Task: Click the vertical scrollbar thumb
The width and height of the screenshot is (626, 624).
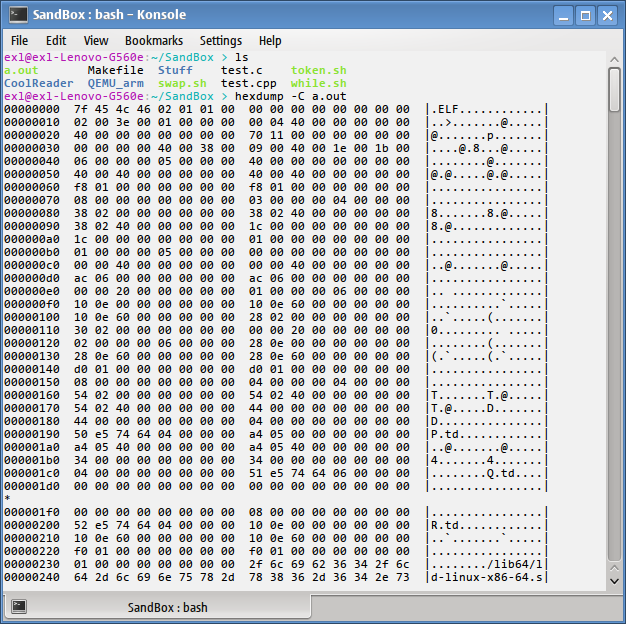Action: [x=614, y=89]
